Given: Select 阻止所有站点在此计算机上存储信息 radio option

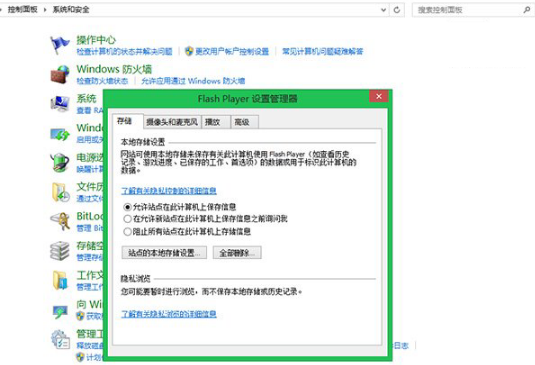Looking at the screenshot, I should tap(128, 232).
